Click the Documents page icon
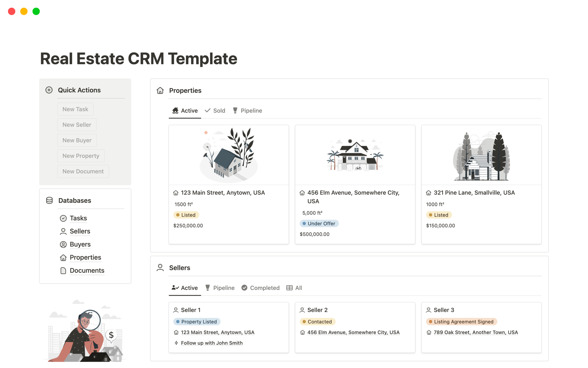This screenshot has width=588, height=368. [x=63, y=270]
